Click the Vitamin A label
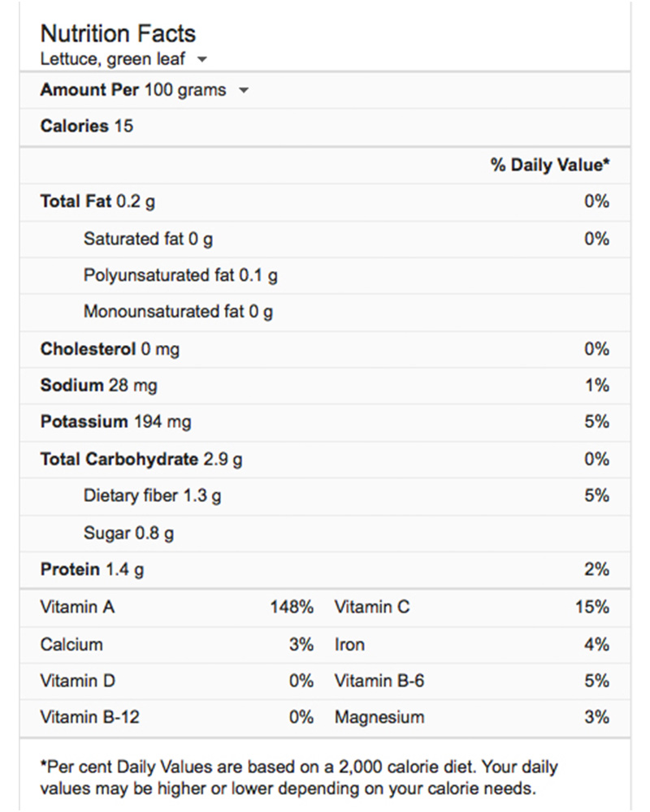650x812 pixels. 77,607
